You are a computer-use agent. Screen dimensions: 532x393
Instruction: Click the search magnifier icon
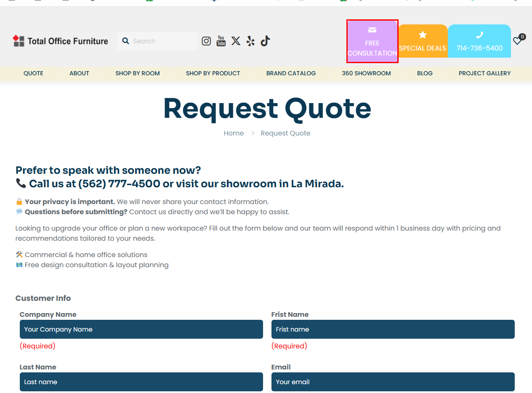point(125,41)
